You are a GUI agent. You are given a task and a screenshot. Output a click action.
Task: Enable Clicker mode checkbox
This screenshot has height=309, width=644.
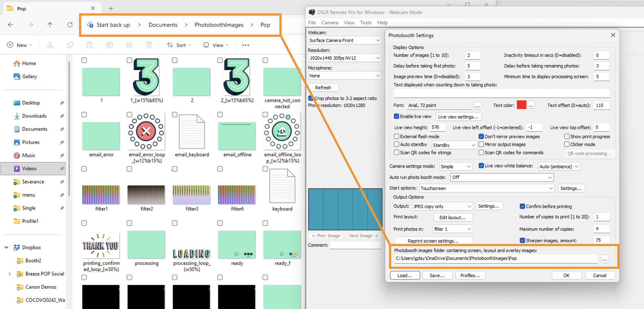[567, 144]
